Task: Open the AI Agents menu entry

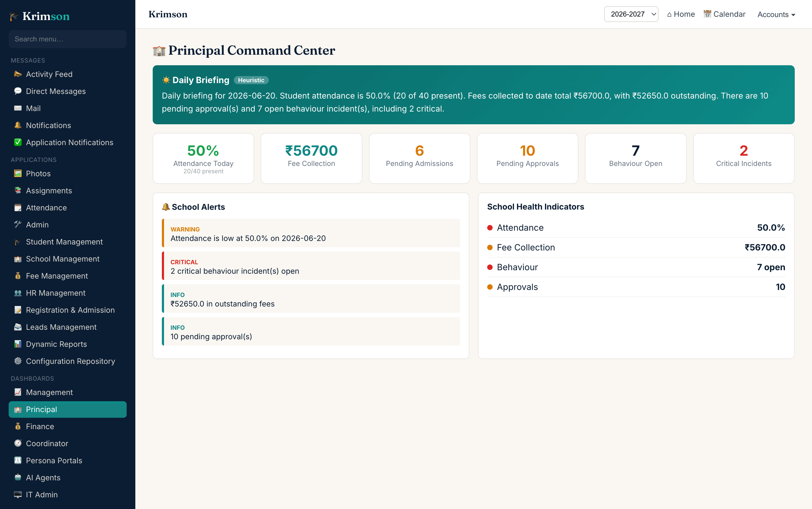Action: 68,477
